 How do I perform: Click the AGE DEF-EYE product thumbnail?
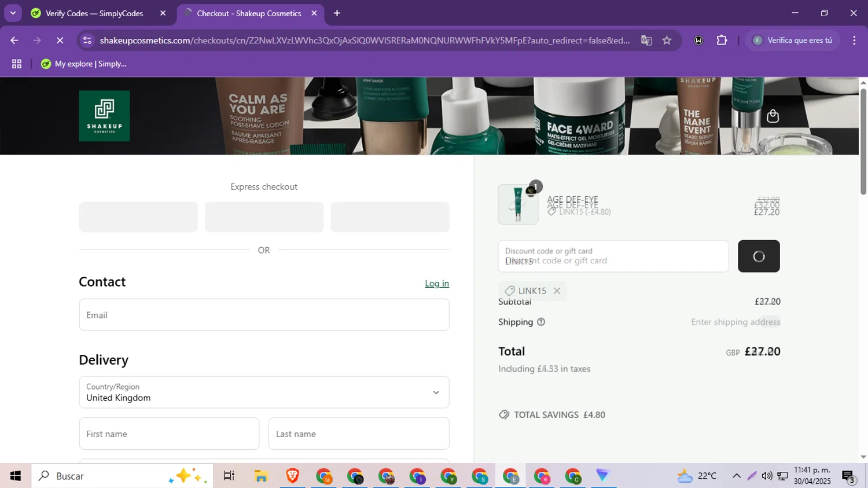click(x=518, y=204)
